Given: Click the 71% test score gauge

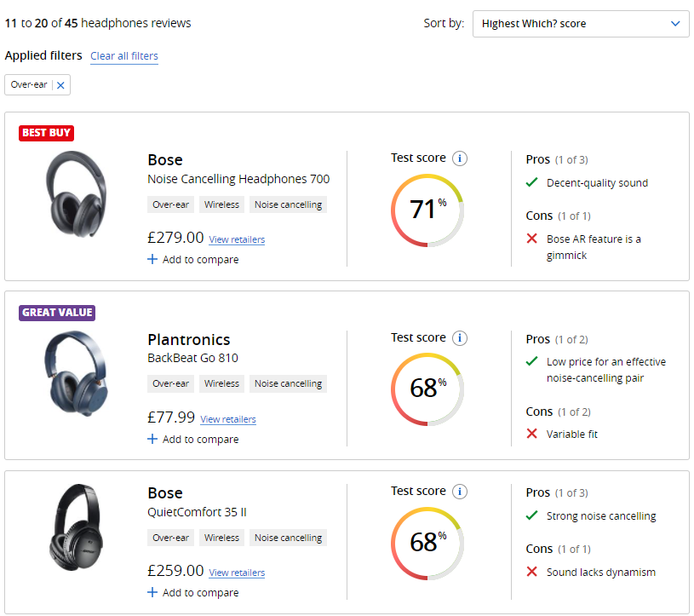Looking at the screenshot, I should [427, 210].
